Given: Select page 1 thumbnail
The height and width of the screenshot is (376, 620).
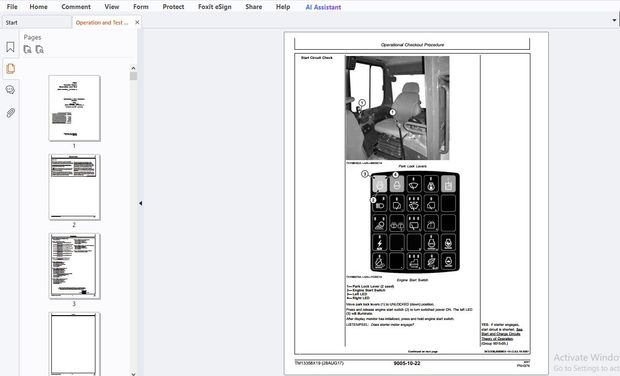Looking at the screenshot, I should tap(74, 108).
